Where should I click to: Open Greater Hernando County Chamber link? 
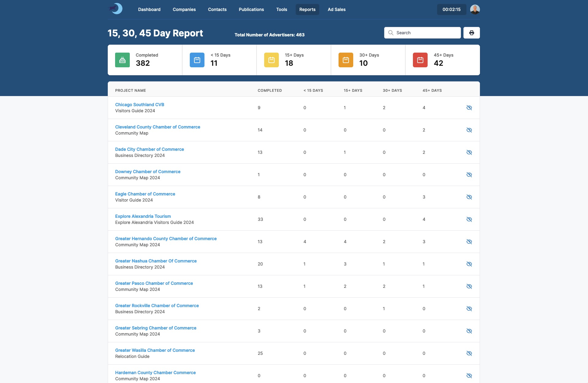(x=166, y=239)
